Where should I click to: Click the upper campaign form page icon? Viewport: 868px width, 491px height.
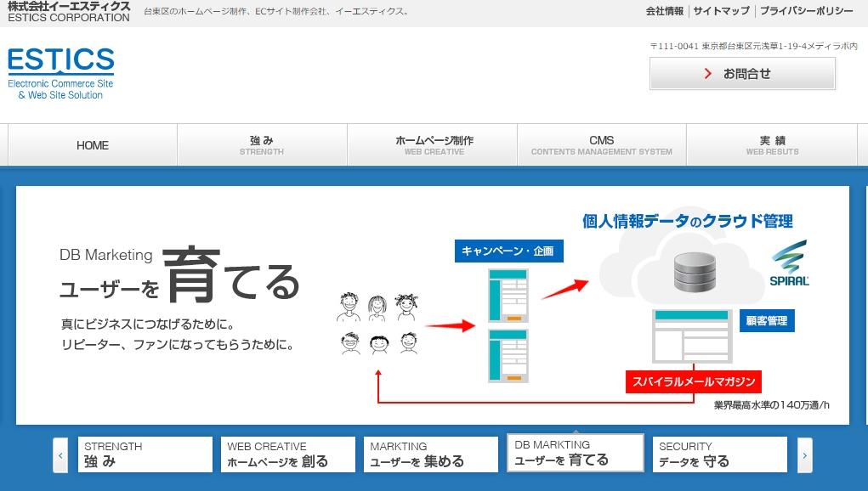[508, 295]
